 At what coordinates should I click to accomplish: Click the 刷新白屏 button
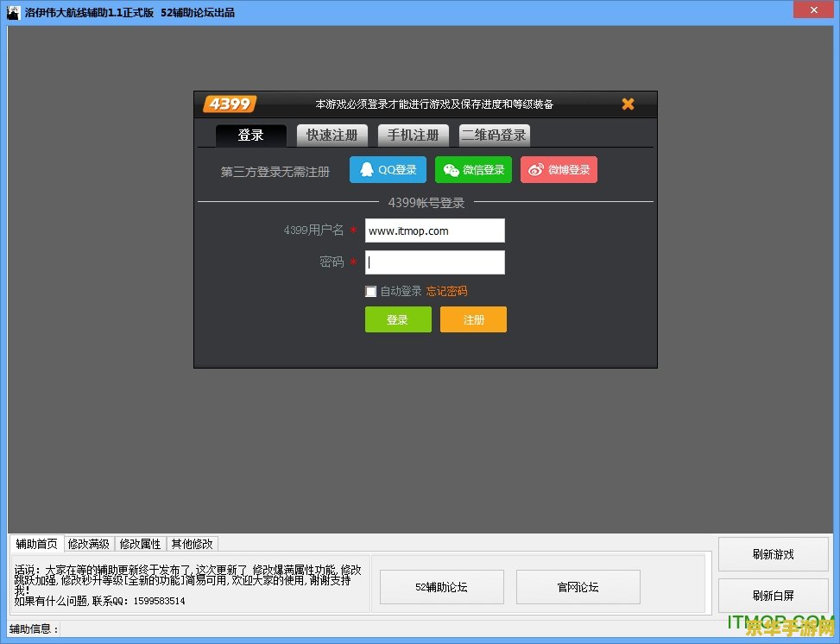773,596
